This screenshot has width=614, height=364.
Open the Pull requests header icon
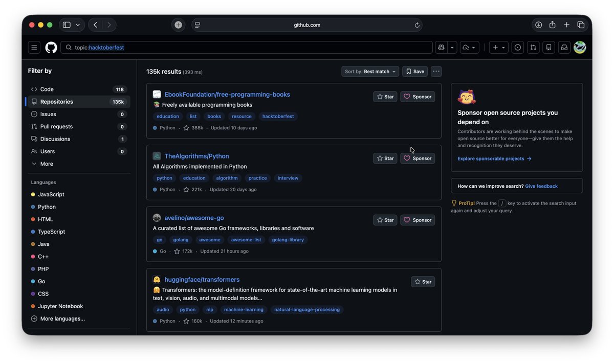point(533,48)
